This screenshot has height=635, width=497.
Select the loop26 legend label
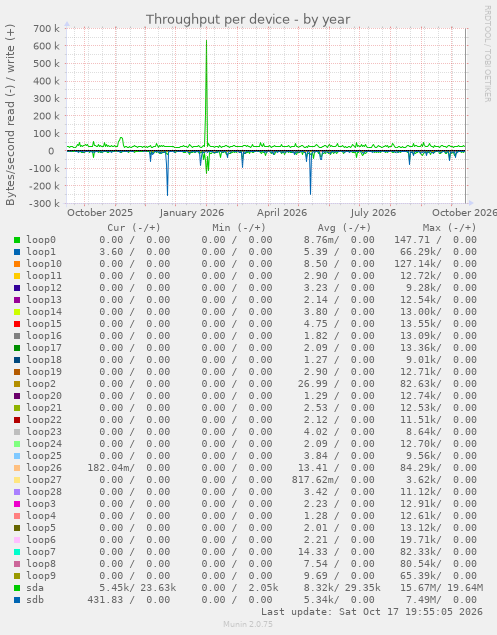coord(44,468)
